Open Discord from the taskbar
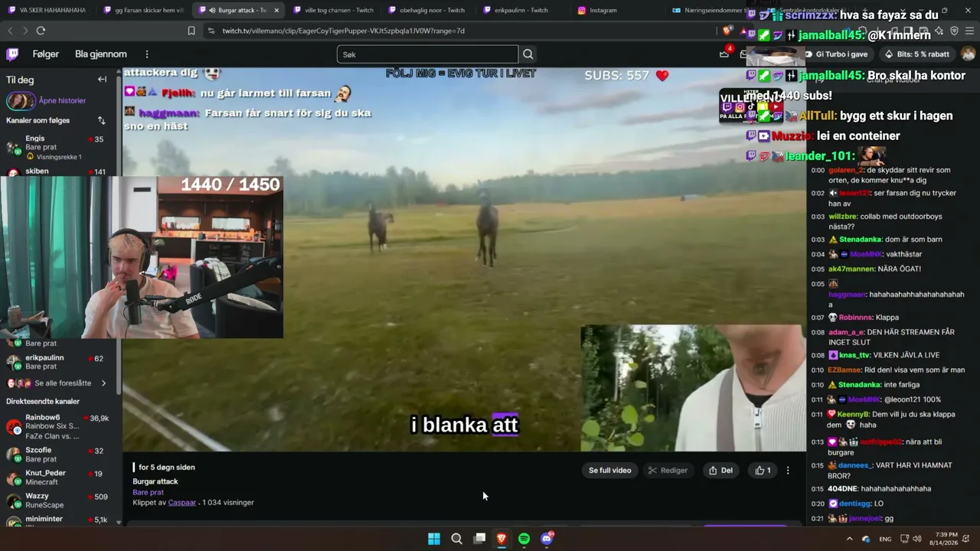 point(547,539)
